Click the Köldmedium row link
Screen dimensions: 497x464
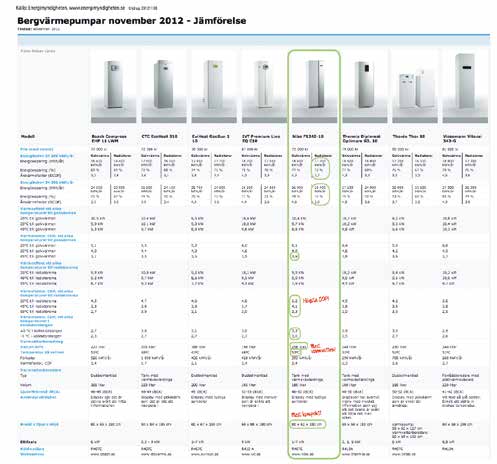coord(32,449)
